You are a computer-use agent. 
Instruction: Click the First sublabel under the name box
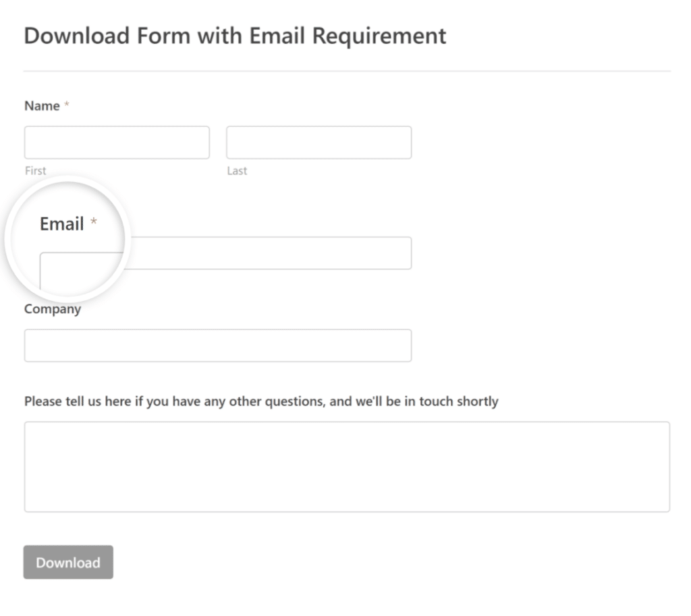click(x=34, y=171)
